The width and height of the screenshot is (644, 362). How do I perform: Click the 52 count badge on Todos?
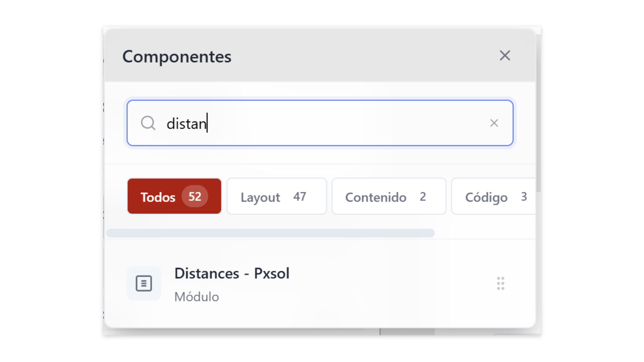coord(195,196)
